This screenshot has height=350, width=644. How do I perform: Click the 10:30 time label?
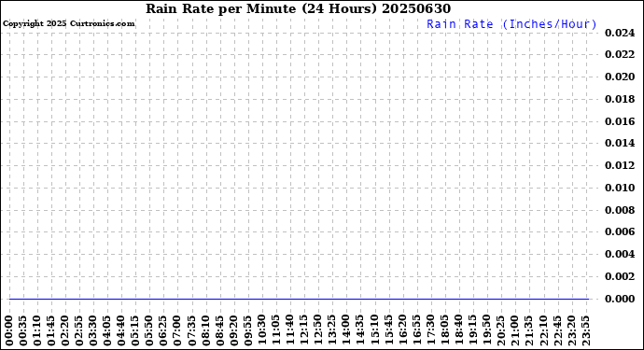point(262,331)
